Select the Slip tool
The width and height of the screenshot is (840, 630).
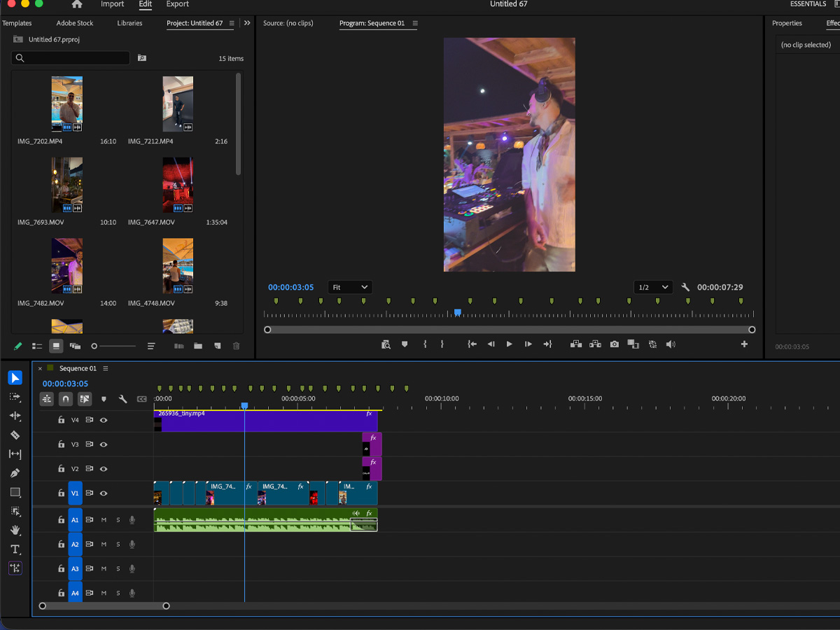pos(15,454)
